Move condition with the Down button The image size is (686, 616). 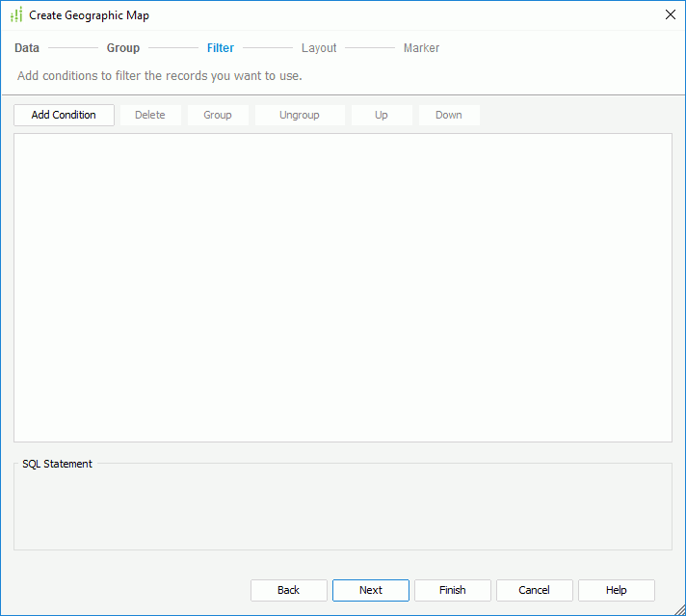[449, 115]
